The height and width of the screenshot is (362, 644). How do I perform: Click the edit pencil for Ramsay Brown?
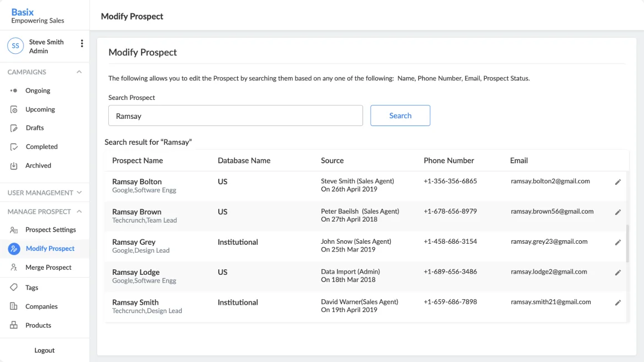point(618,212)
